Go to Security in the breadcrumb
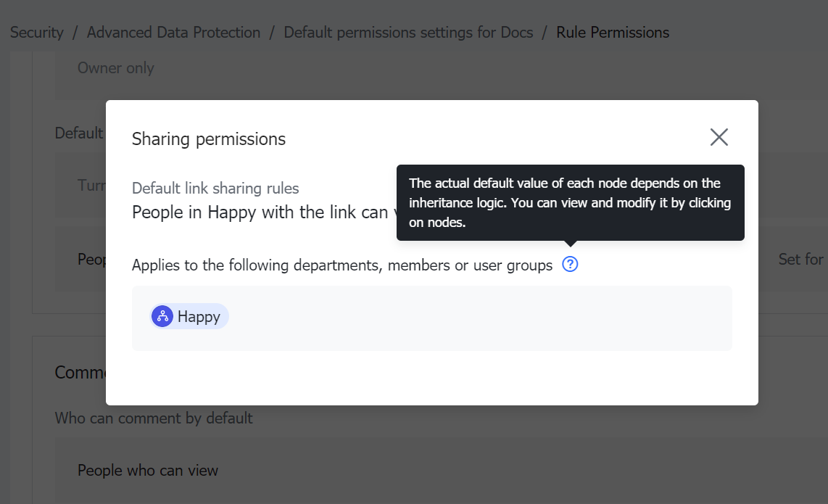 click(x=36, y=32)
